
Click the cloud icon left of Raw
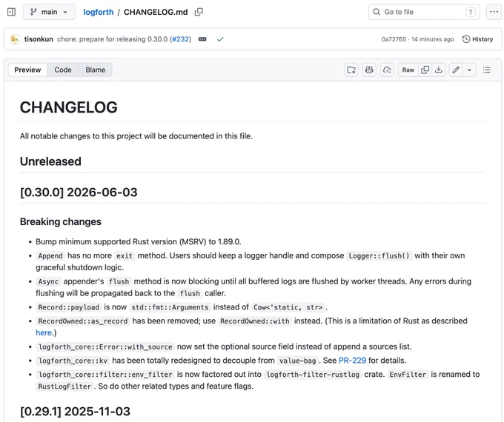tap(387, 70)
